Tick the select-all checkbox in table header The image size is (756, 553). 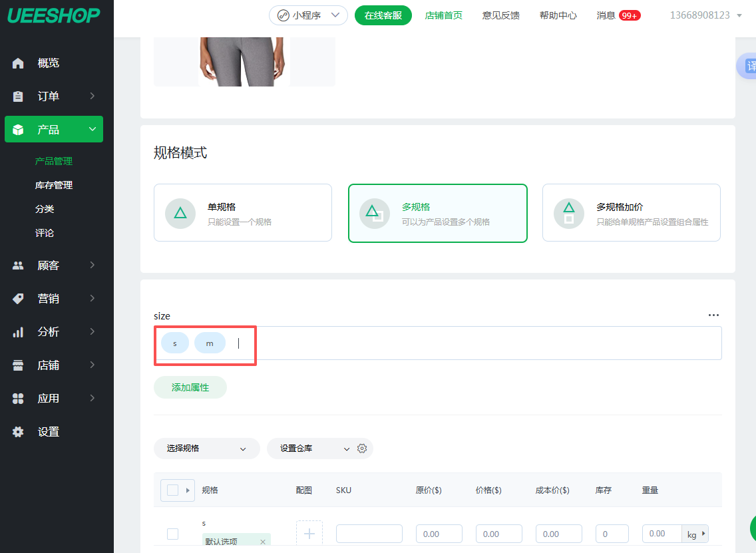[x=172, y=490]
